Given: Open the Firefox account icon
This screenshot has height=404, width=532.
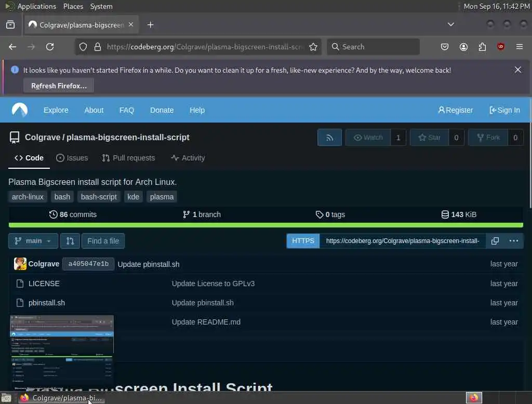Looking at the screenshot, I should [463, 47].
